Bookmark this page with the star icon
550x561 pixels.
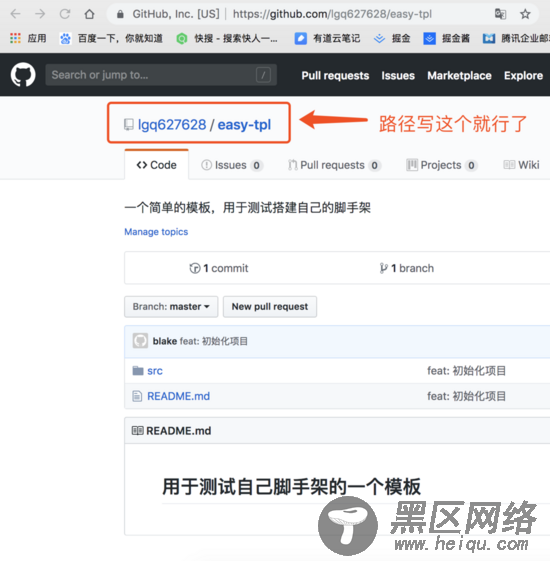[x=525, y=14]
